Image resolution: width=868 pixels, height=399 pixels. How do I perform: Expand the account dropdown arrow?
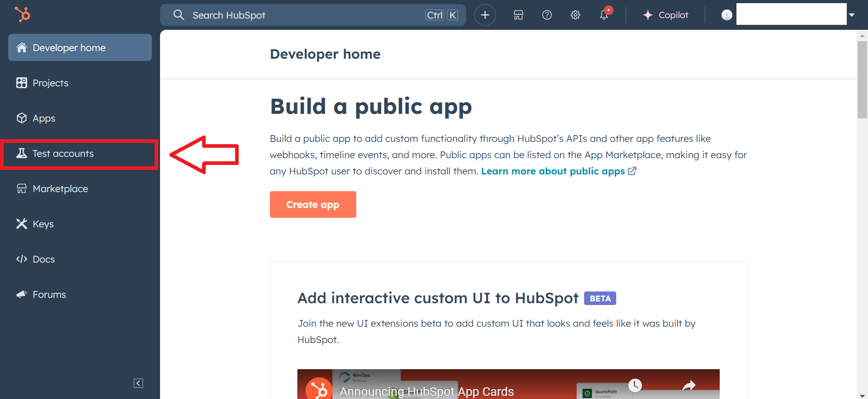(852, 15)
